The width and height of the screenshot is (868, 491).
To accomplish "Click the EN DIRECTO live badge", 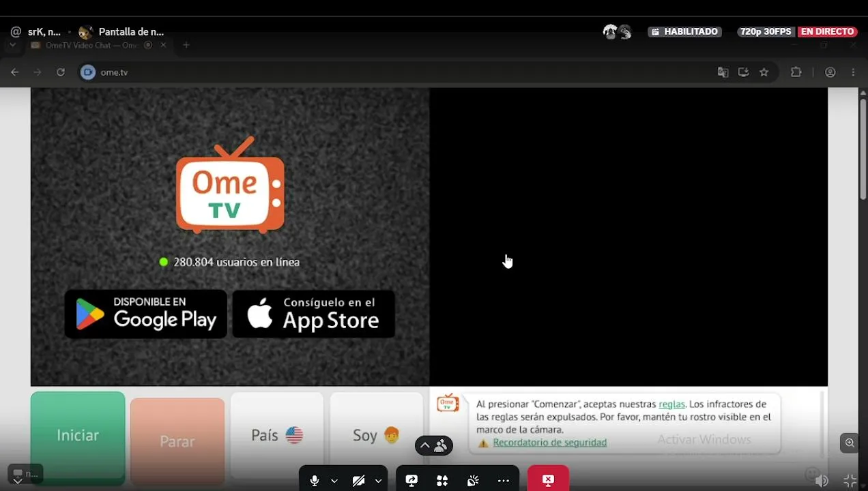I will tap(827, 31).
